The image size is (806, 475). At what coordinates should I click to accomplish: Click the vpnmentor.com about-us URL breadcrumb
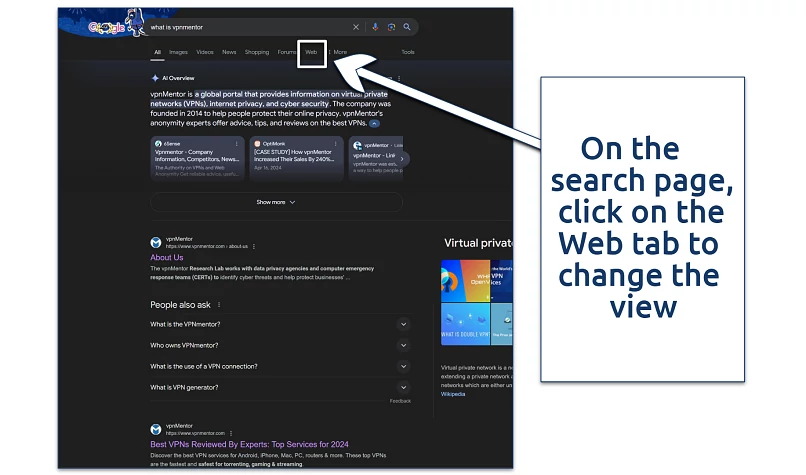click(x=207, y=247)
